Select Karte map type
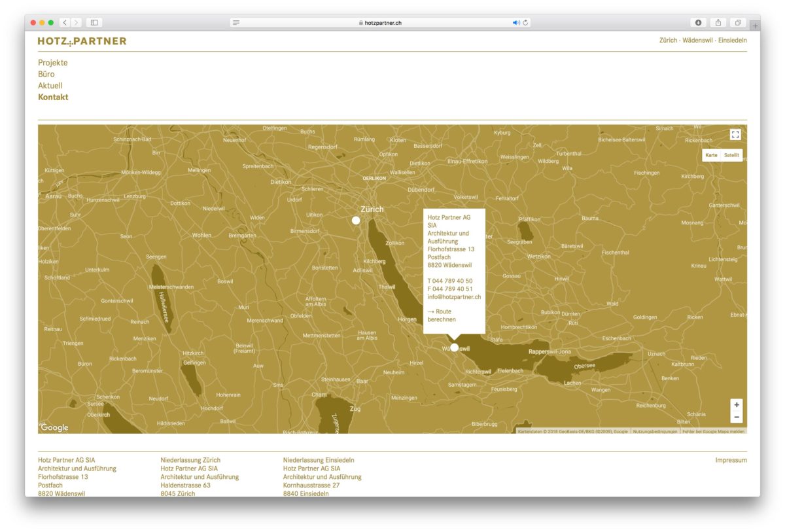The image size is (785, 532). tap(711, 156)
